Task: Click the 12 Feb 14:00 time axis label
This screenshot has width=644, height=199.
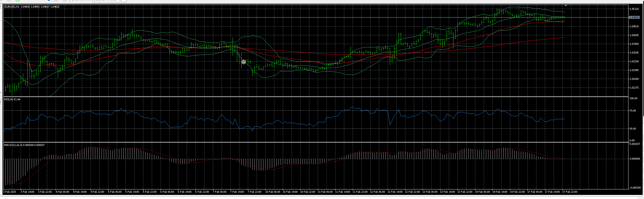Action: [x=395, y=192]
